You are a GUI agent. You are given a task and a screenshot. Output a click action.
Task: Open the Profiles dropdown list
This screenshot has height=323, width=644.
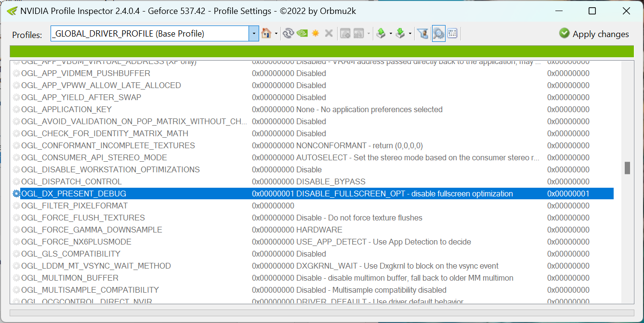[253, 33]
